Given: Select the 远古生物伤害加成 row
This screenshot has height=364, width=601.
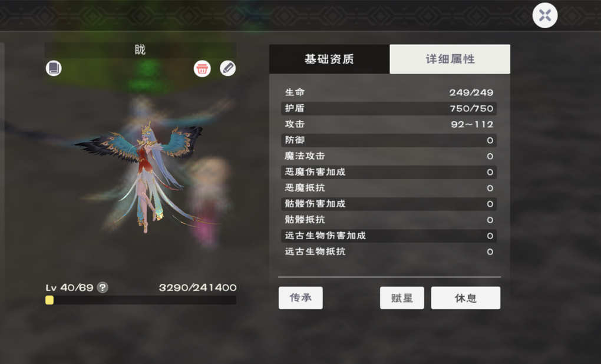Looking at the screenshot, I should pyautogui.click(x=389, y=236).
